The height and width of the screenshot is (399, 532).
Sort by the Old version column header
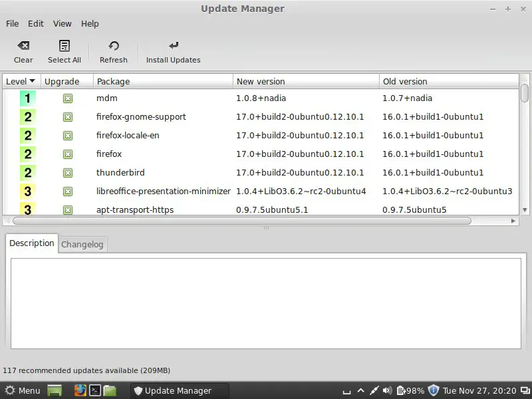449,81
